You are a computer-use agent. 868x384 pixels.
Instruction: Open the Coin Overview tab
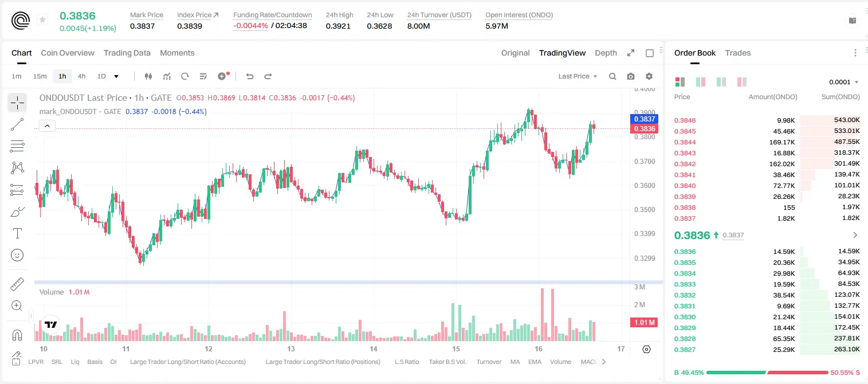tap(68, 53)
